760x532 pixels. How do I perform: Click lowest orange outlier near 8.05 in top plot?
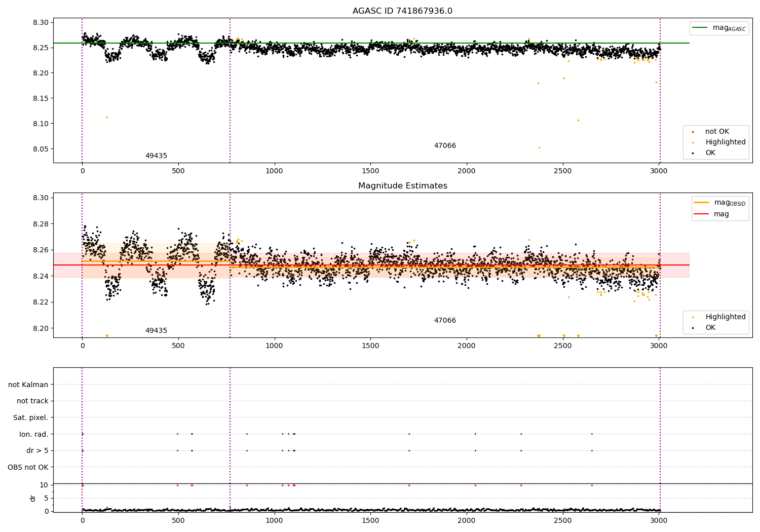point(539,147)
